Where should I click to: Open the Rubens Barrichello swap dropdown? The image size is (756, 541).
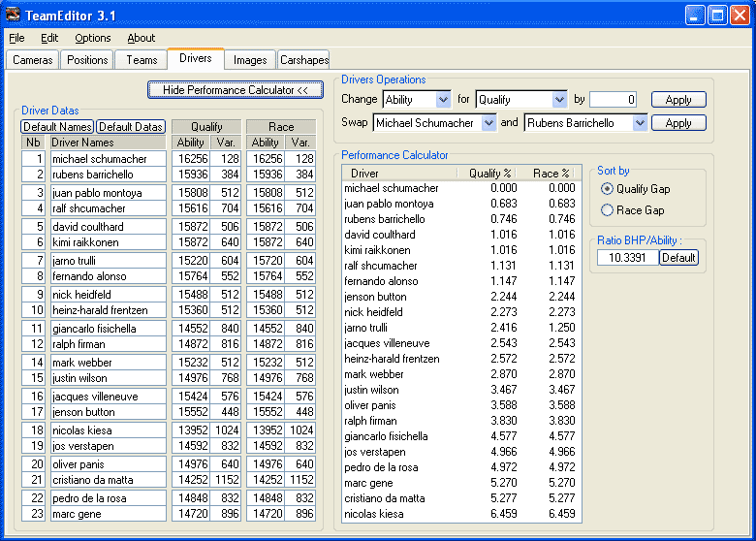tap(640, 123)
